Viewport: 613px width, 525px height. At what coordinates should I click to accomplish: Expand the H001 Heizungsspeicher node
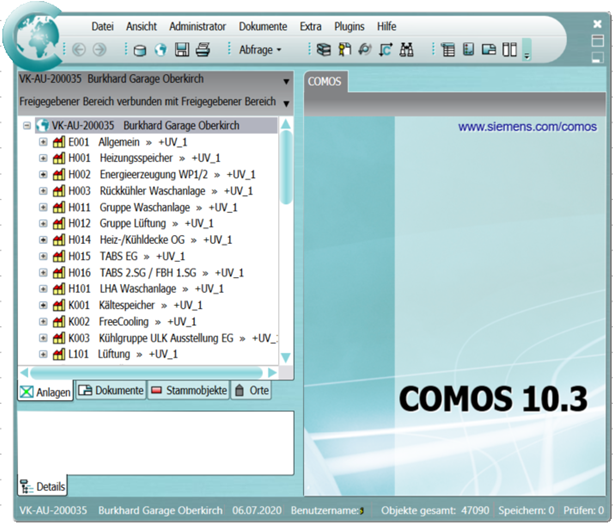43,159
